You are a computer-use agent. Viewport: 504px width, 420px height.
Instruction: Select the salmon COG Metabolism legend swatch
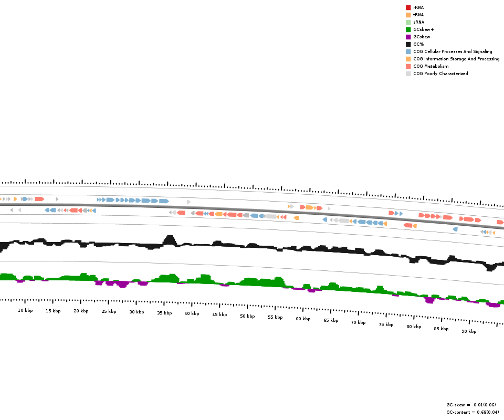408,66
